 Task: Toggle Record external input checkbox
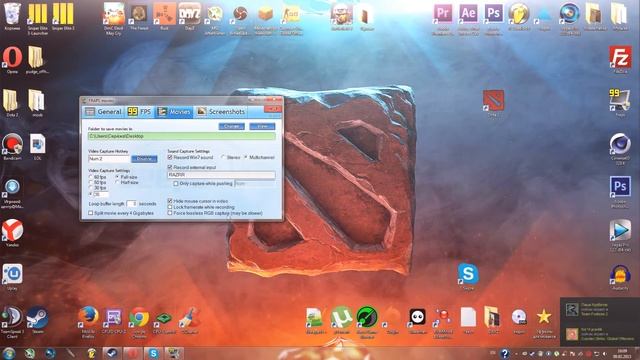pyautogui.click(x=170, y=167)
